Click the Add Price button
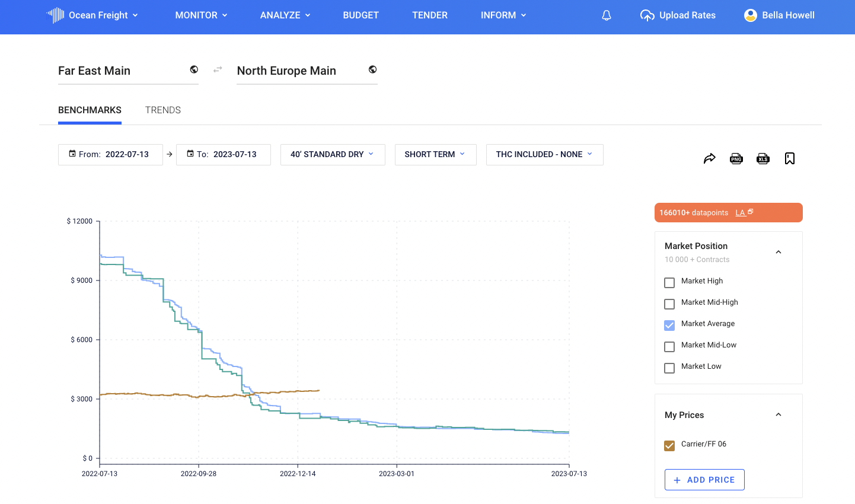The width and height of the screenshot is (855, 504). [704, 480]
